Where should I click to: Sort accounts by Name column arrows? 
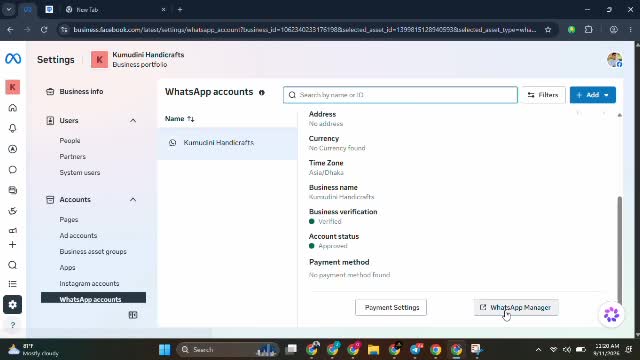click(x=191, y=119)
